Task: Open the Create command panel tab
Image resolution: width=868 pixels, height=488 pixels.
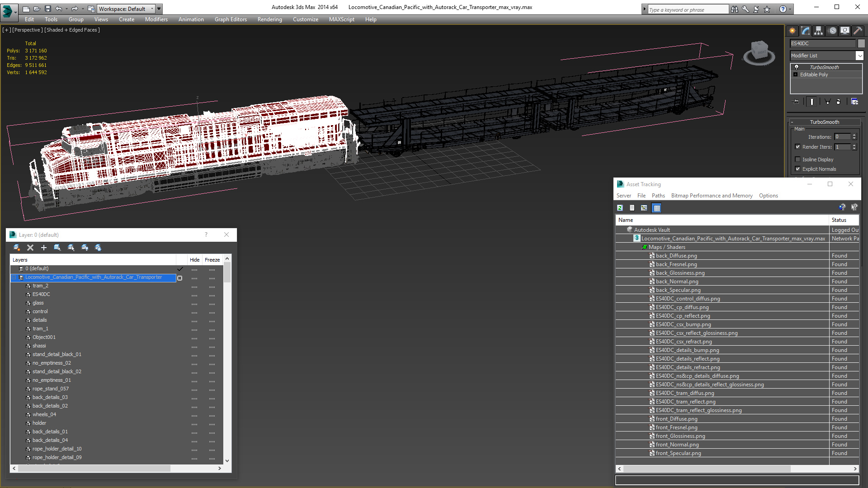Action: coord(793,31)
